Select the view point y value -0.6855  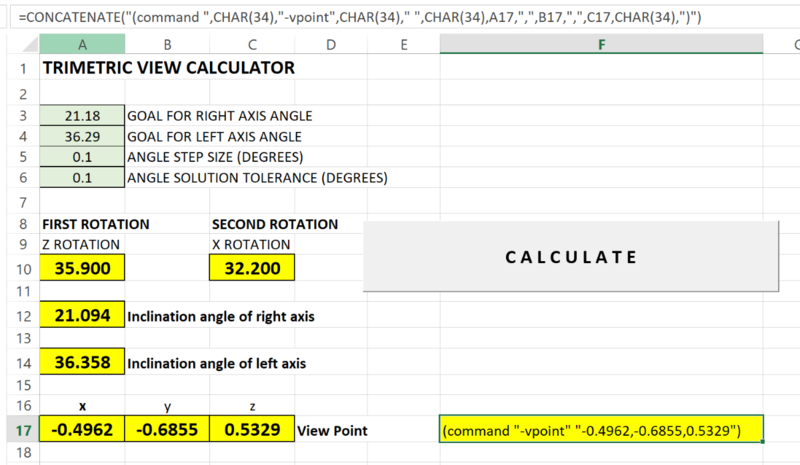point(167,430)
